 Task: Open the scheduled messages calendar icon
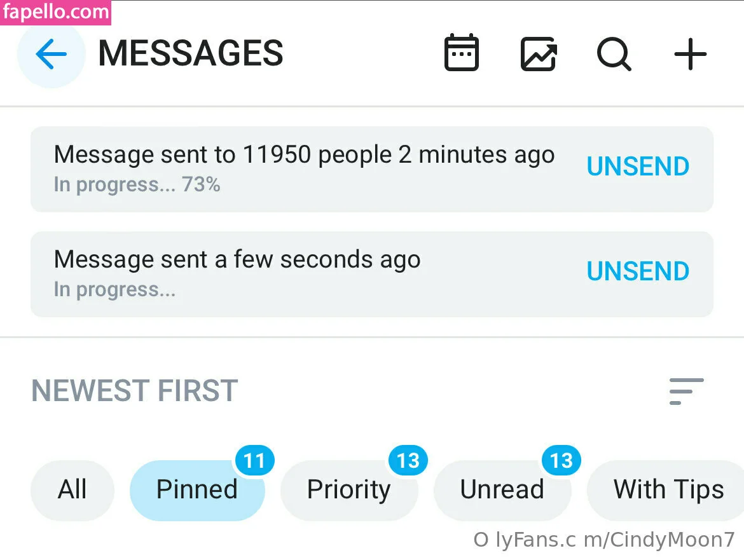(461, 53)
